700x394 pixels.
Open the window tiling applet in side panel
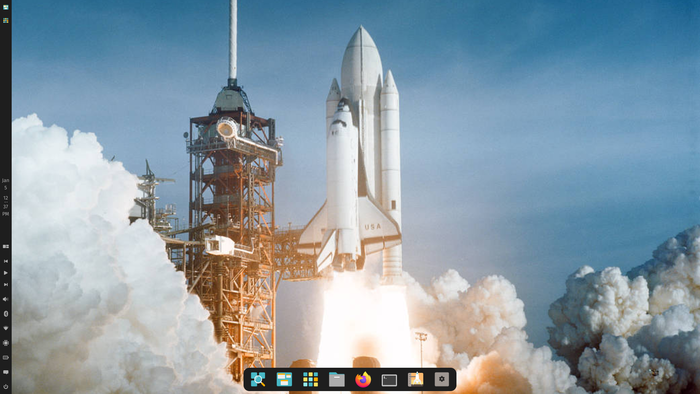(6, 246)
